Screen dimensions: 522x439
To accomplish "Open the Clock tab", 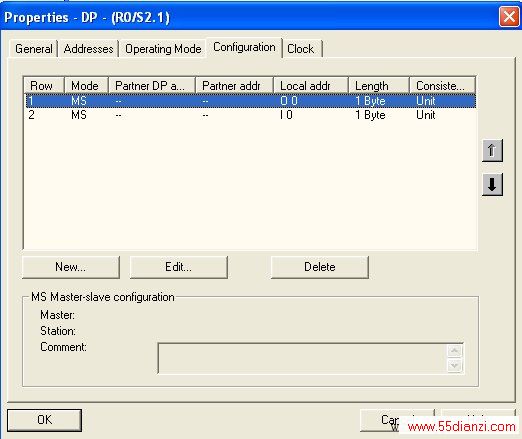I will click(300, 49).
